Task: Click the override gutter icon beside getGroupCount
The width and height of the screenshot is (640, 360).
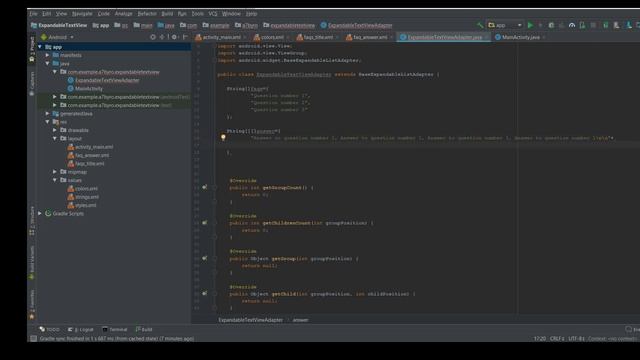Action: [x=204, y=187]
